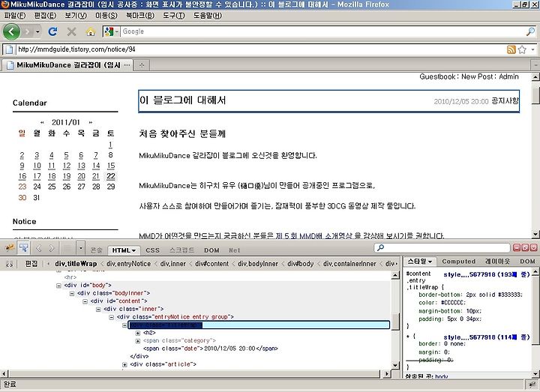This screenshot has height=392, width=540.
Task: Reload the page with refresh icon
Action: tap(52, 31)
